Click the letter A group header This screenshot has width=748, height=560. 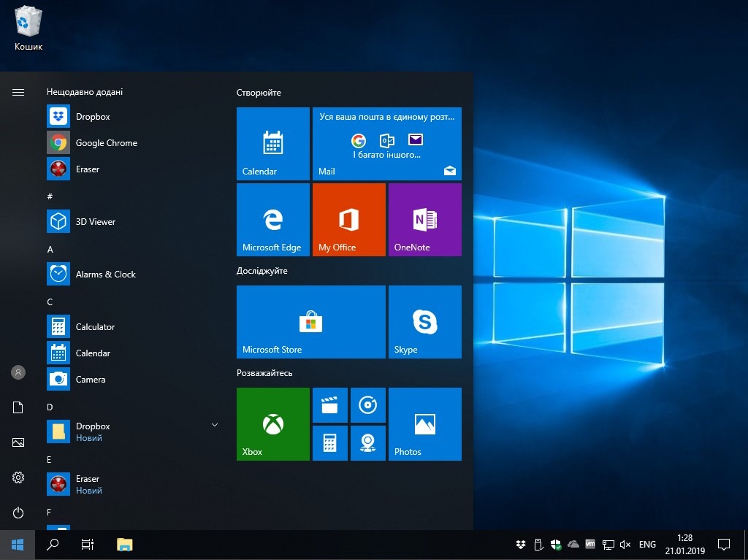click(50, 249)
